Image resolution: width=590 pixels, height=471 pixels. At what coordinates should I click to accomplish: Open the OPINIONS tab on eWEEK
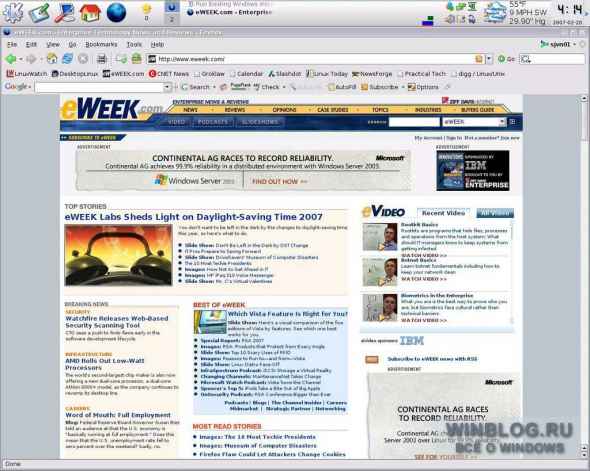click(284, 110)
